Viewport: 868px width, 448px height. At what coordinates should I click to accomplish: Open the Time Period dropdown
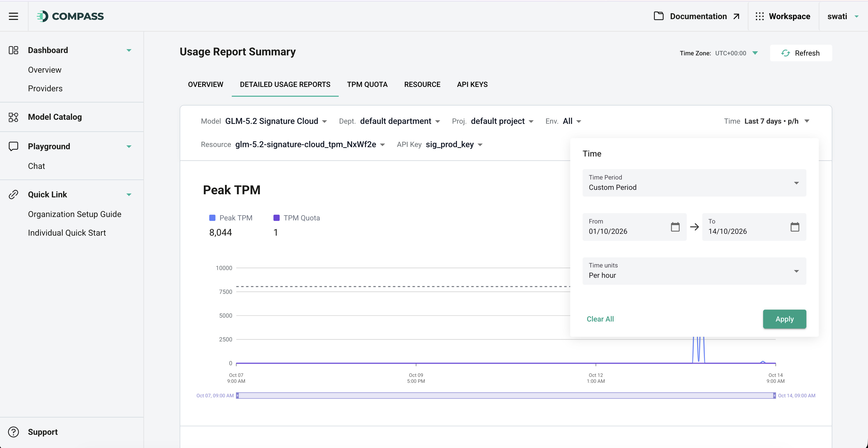pos(694,183)
